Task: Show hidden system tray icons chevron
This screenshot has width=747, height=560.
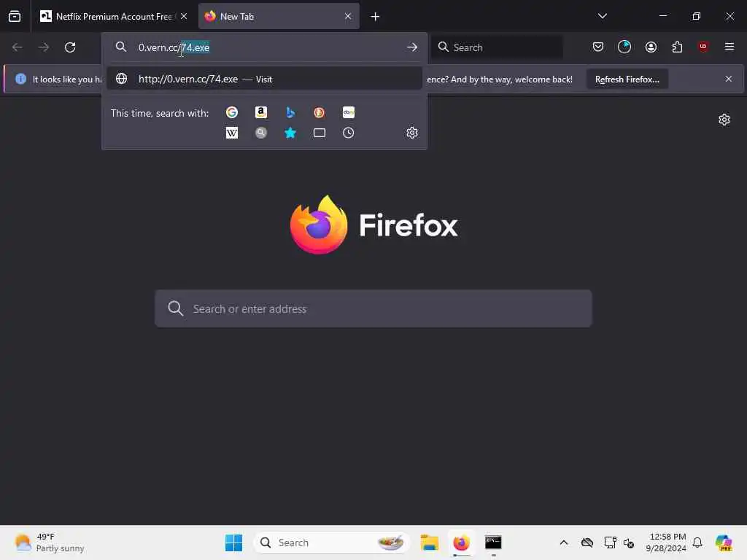Action: click(564, 542)
